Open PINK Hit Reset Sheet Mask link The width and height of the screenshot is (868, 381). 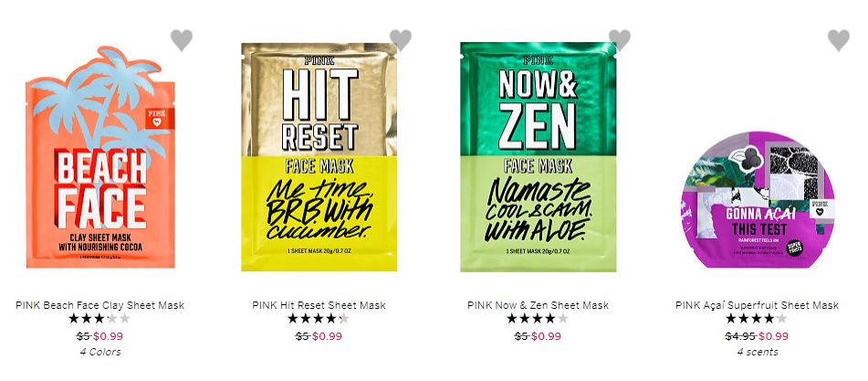[319, 305]
